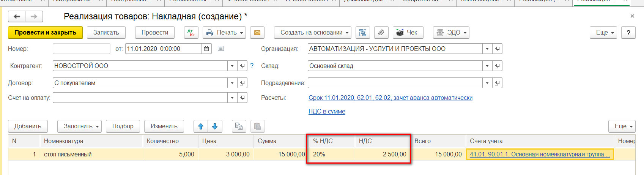644x175 pixels.
Task: Open the ЭДО menu
Action: coord(451,33)
